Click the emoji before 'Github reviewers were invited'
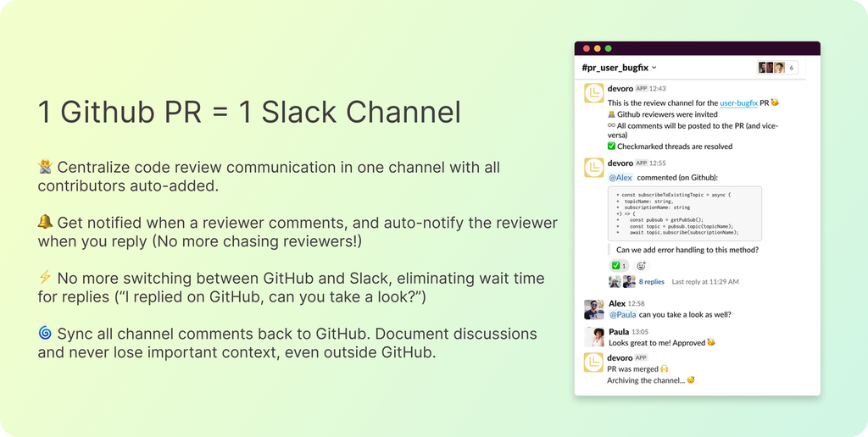The image size is (868, 437). [x=611, y=114]
